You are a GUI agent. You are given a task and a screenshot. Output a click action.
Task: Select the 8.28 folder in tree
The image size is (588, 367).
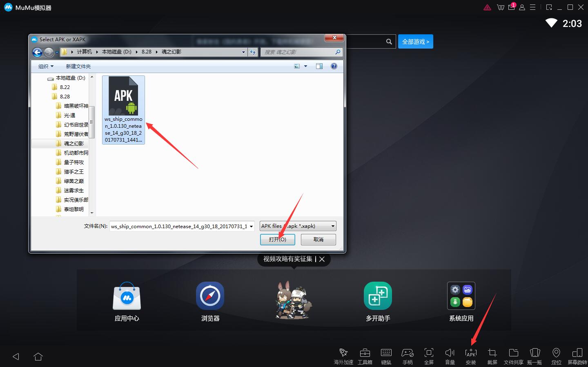(x=65, y=96)
